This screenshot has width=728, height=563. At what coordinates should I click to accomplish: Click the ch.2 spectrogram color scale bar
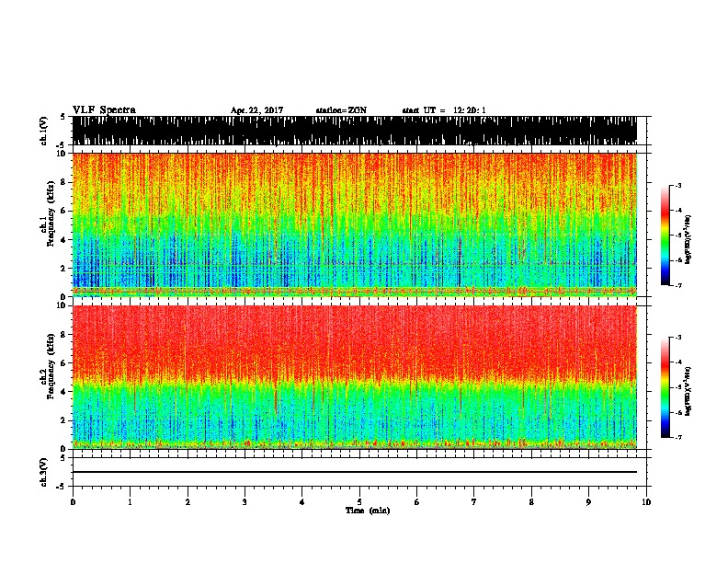665,387
